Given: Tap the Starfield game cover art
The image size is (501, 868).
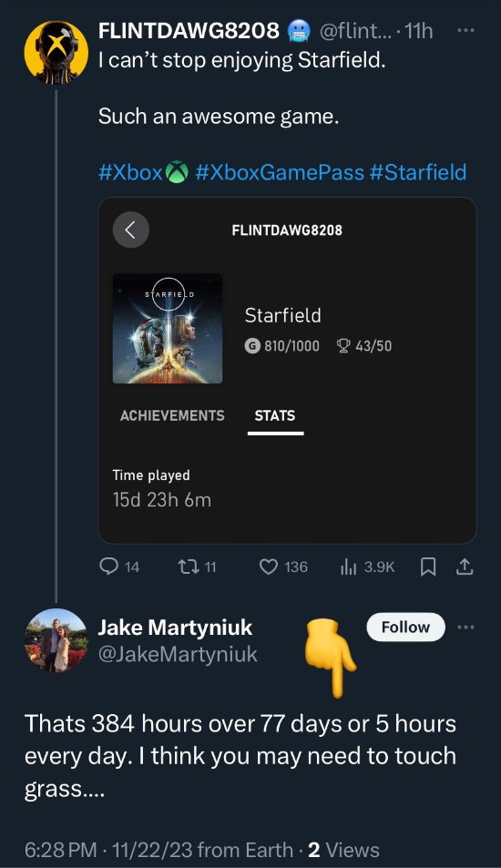Looking at the screenshot, I should pyautogui.click(x=168, y=328).
